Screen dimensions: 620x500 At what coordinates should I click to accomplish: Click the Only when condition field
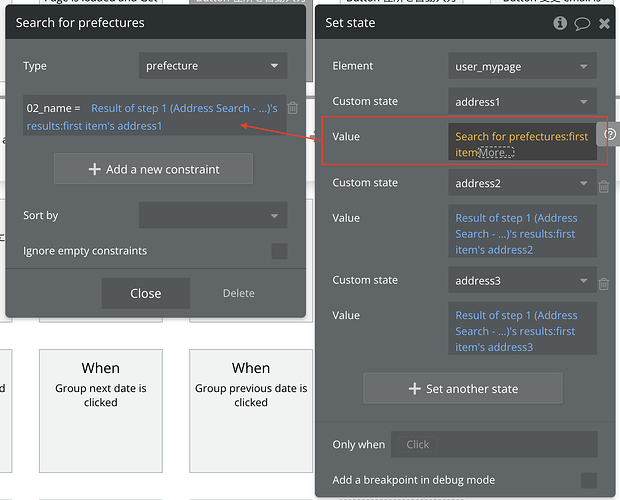[x=494, y=444]
